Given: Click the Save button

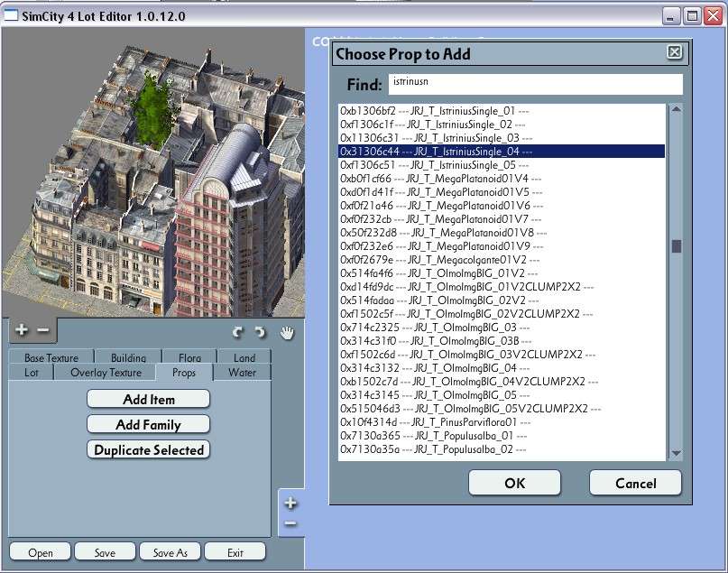Looking at the screenshot, I should [x=105, y=552].
